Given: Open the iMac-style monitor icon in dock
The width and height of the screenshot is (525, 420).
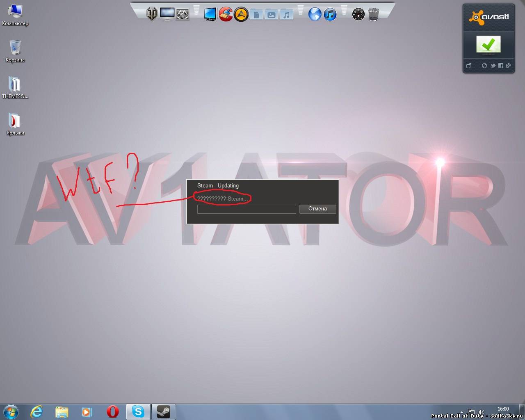Looking at the screenshot, I should tap(167, 14).
